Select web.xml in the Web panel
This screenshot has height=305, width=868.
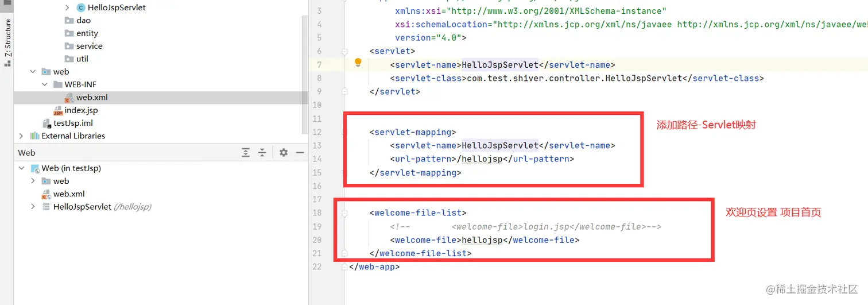pos(69,194)
